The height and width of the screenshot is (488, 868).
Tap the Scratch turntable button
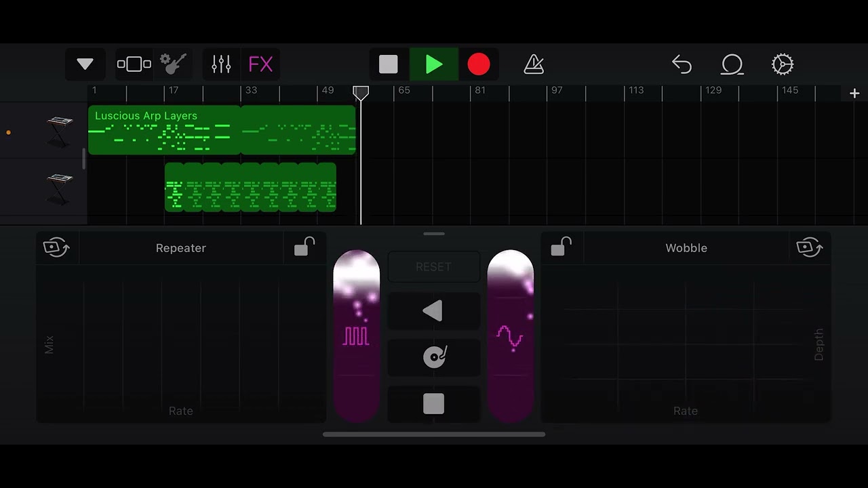[434, 357]
